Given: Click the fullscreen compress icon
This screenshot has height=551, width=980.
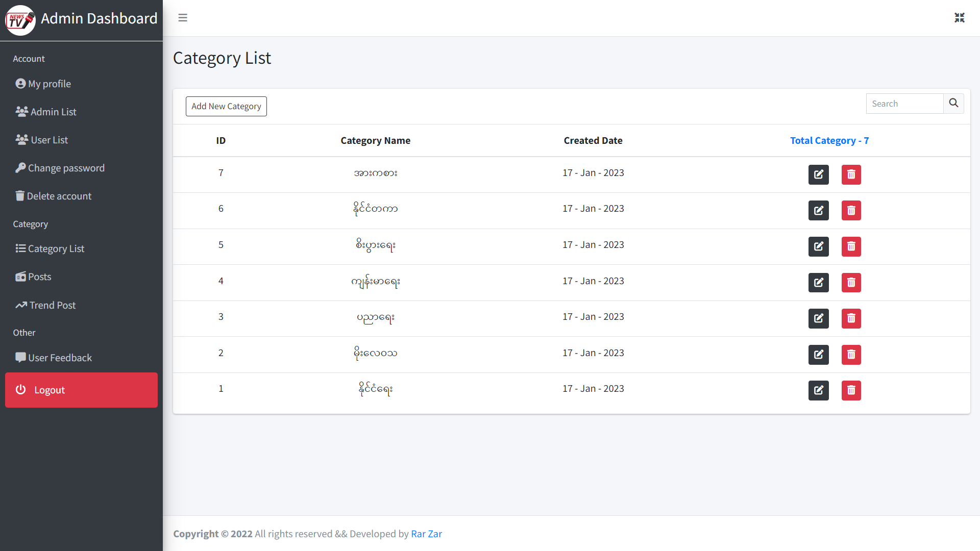Looking at the screenshot, I should pos(960,18).
